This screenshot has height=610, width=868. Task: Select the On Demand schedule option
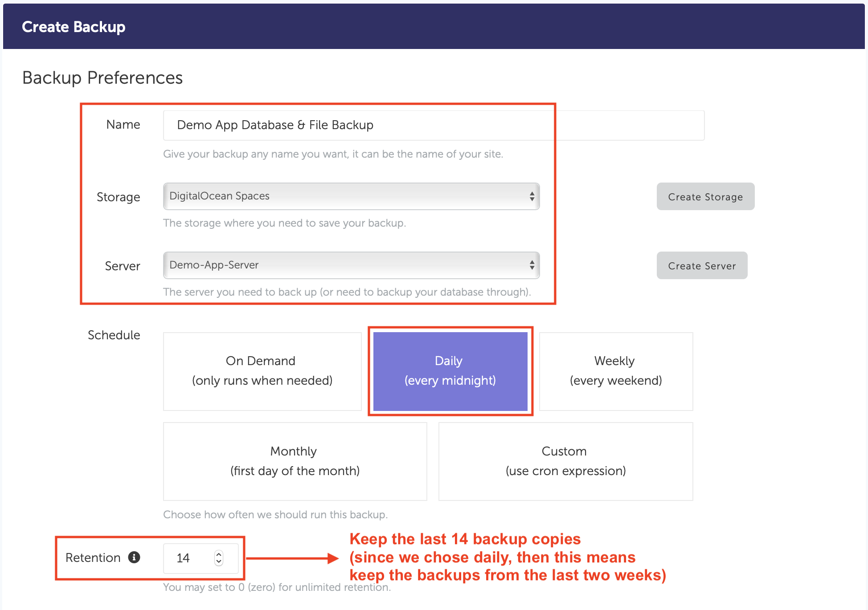click(x=262, y=371)
